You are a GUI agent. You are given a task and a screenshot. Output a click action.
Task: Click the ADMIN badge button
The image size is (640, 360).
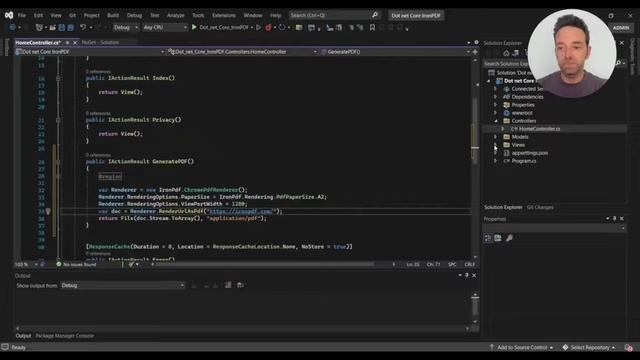[x=621, y=28]
